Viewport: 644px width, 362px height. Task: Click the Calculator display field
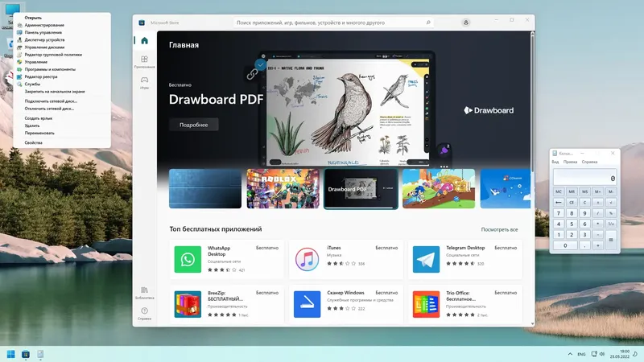click(x=585, y=177)
